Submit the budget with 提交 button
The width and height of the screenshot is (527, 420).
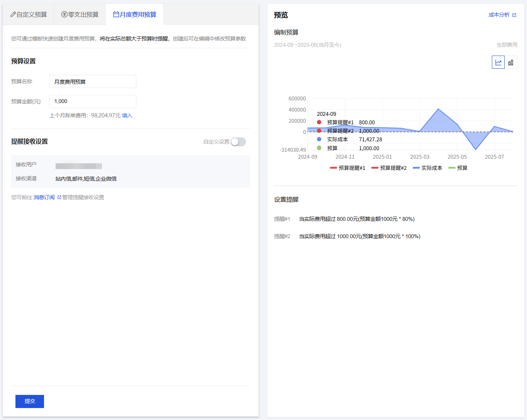30,401
